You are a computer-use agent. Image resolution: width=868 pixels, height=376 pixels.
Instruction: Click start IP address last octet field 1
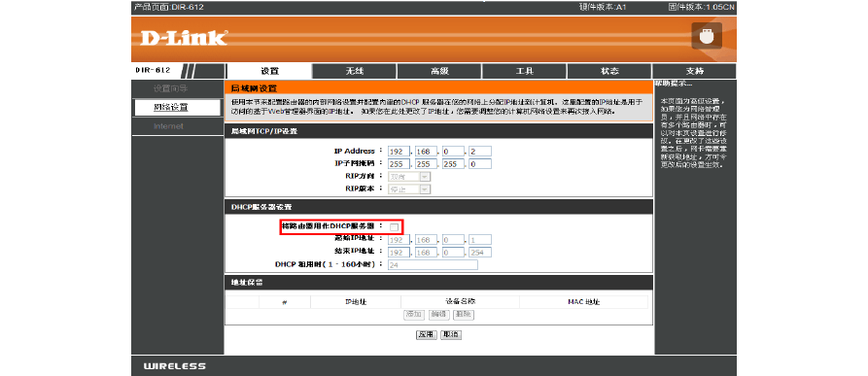[480, 239]
